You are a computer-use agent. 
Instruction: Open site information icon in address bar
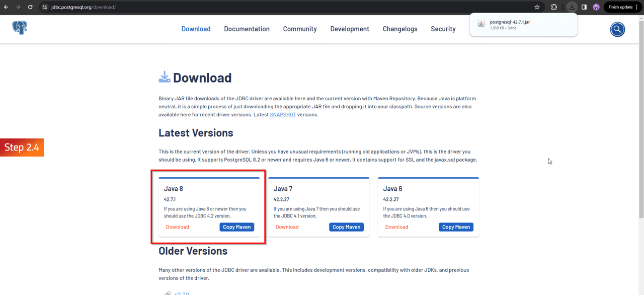pyautogui.click(x=44, y=7)
